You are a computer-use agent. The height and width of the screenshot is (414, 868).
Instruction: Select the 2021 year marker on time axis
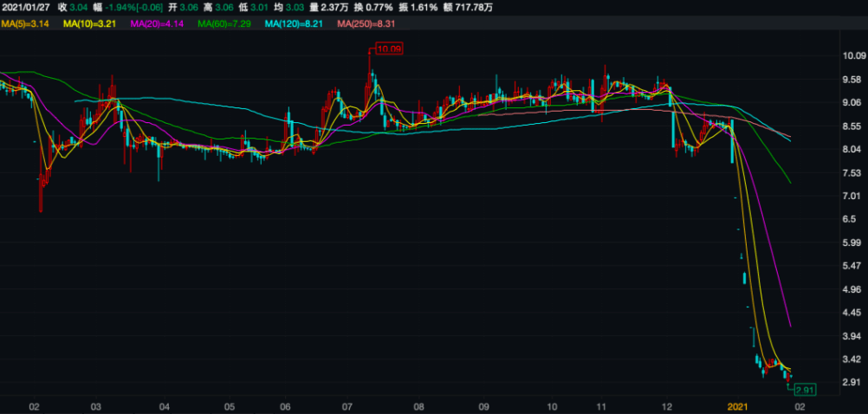click(736, 405)
